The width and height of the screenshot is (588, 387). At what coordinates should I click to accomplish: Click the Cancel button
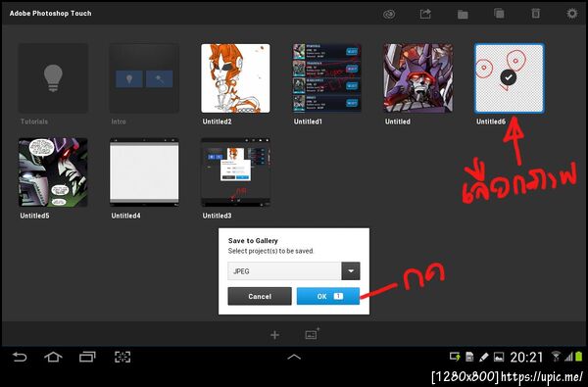(x=260, y=296)
